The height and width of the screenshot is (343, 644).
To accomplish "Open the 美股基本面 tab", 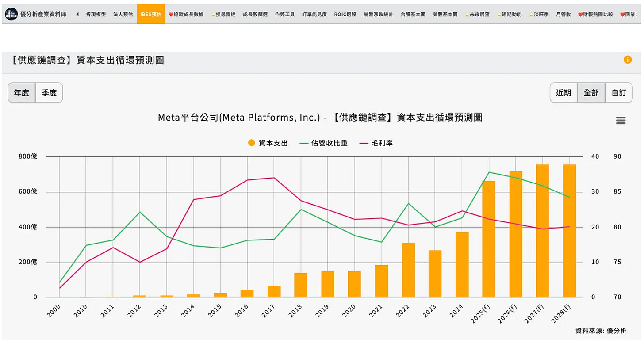I will [445, 15].
